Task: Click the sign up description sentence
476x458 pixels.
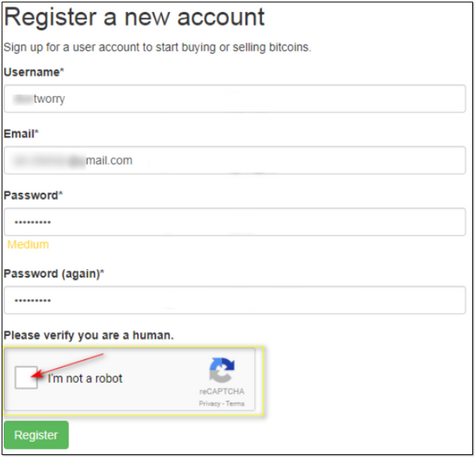Action: pyautogui.click(x=157, y=48)
